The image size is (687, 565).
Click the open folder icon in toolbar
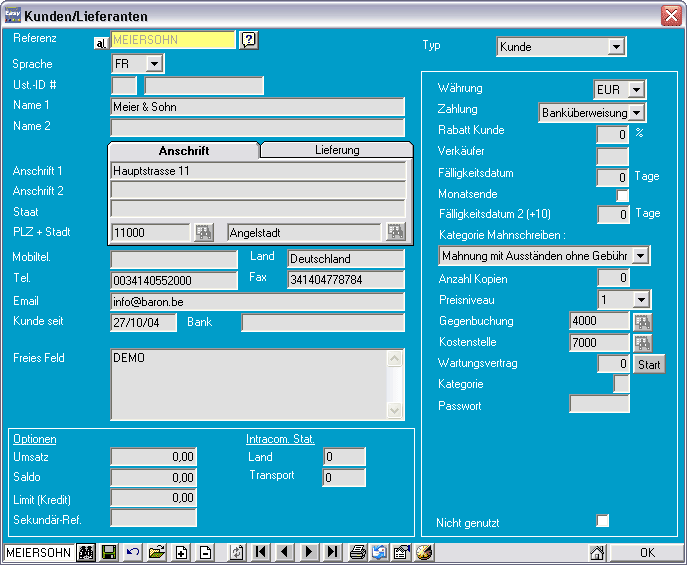pyautogui.click(x=157, y=552)
